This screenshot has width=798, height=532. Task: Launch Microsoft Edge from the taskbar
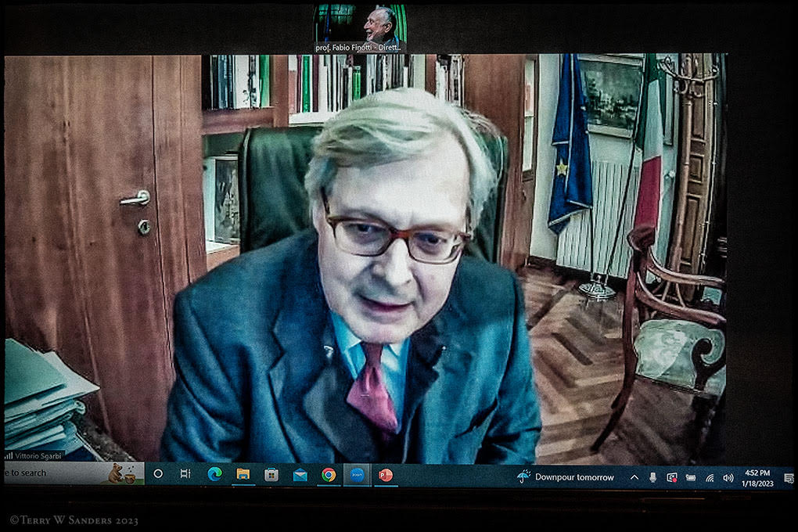215,474
